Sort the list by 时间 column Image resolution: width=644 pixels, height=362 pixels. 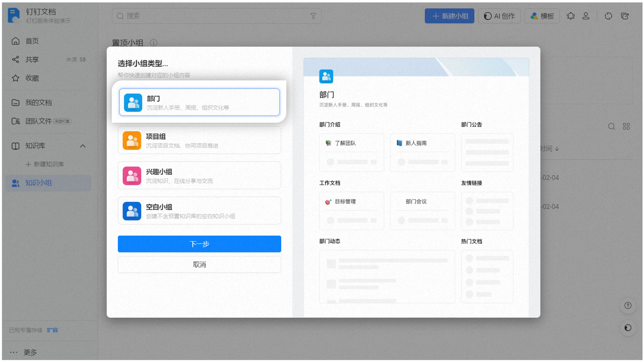pos(550,148)
